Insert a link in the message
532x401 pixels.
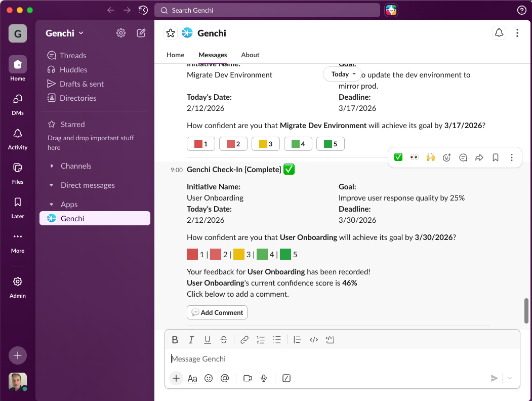pyautogui.click(x=244, y=340)
